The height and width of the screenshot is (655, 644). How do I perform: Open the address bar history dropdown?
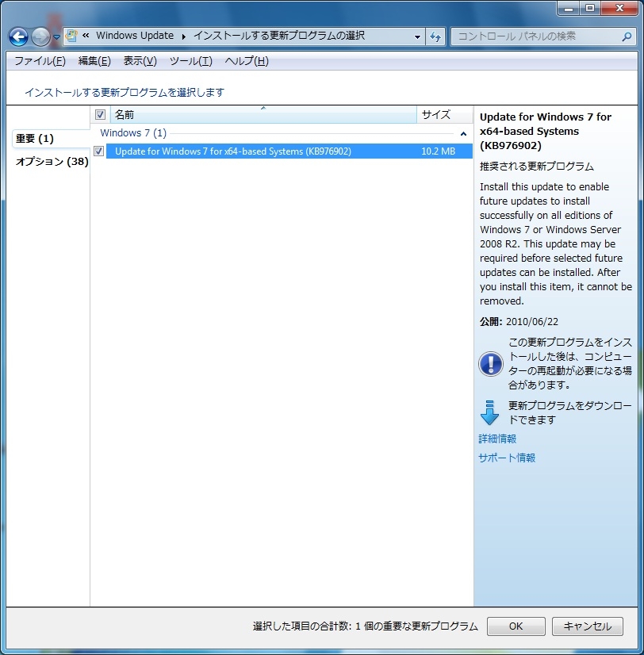click(417, 36)
